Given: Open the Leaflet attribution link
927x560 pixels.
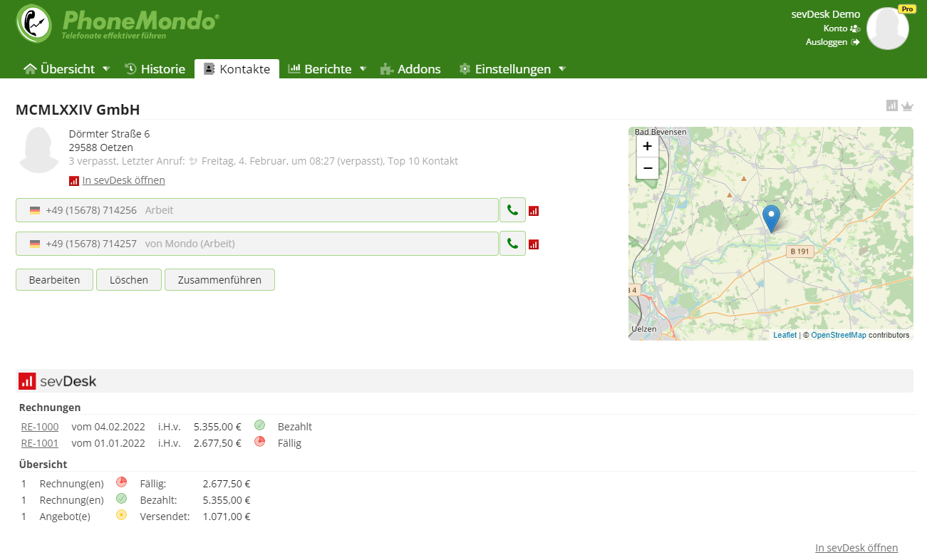Looking at the screenshot, I should (784, 335).
